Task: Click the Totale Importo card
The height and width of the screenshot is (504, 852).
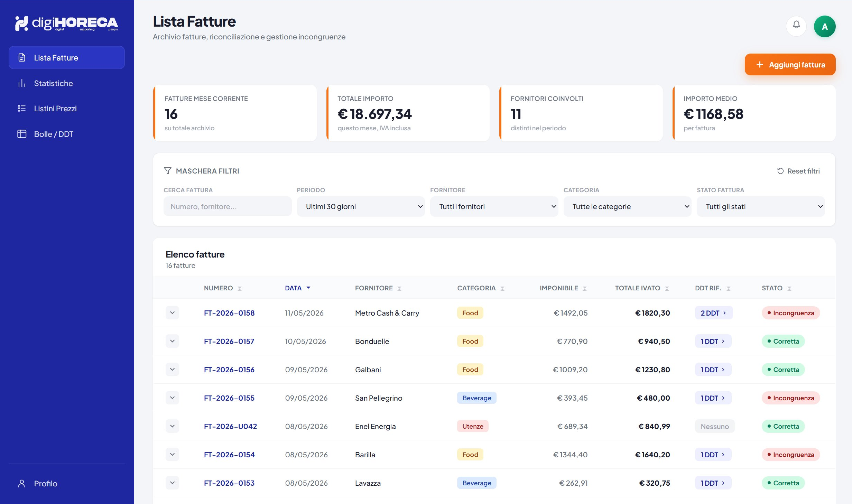Action: [x=408, y=113]
